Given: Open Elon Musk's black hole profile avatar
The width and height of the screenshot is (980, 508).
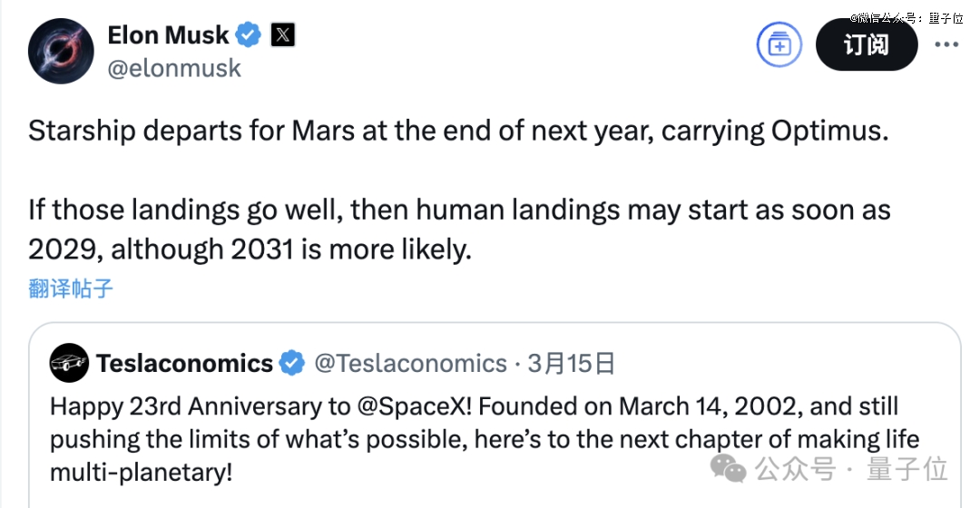Looking at the screenshot, I should point(61,51).
